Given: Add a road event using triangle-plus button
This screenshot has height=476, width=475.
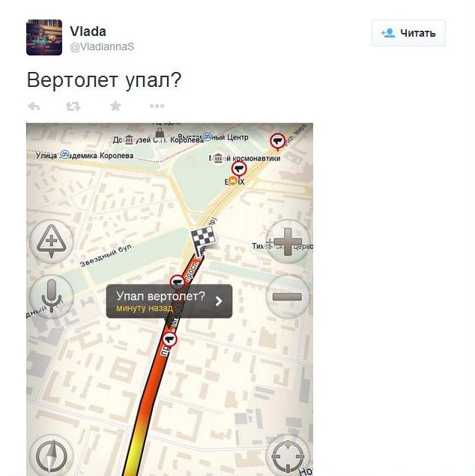Looking at the screenshot, I should [52, 241].
